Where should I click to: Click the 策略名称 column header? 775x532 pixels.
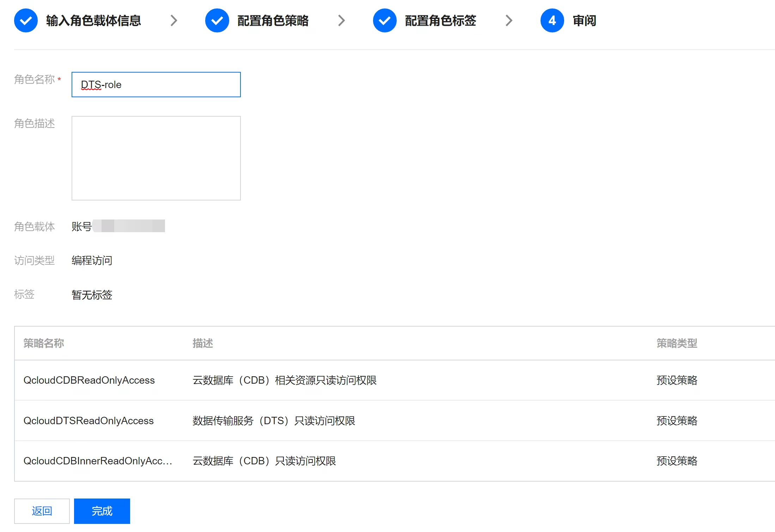pos(44,343)
